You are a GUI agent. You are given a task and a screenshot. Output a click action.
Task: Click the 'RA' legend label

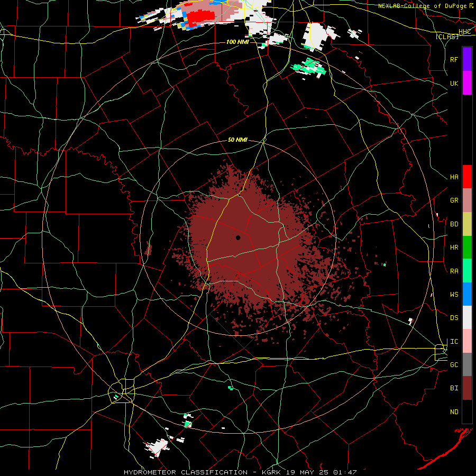coord(454,271)
